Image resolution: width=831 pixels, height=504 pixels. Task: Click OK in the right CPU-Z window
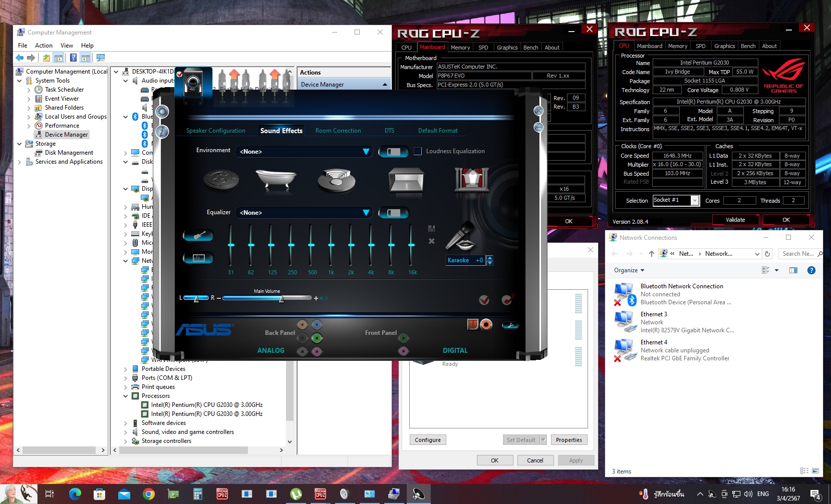click(786, 220)
